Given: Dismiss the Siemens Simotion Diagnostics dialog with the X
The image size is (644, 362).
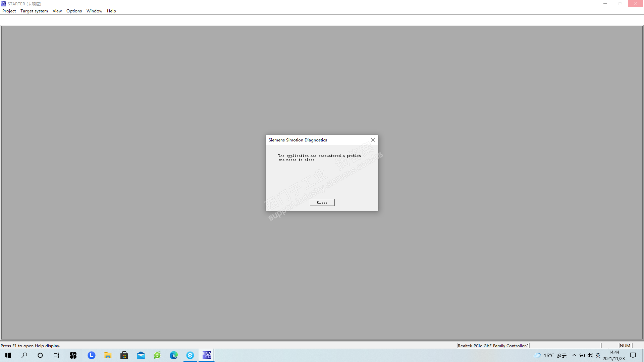Looking at the screenshot, I should (373, 140).
